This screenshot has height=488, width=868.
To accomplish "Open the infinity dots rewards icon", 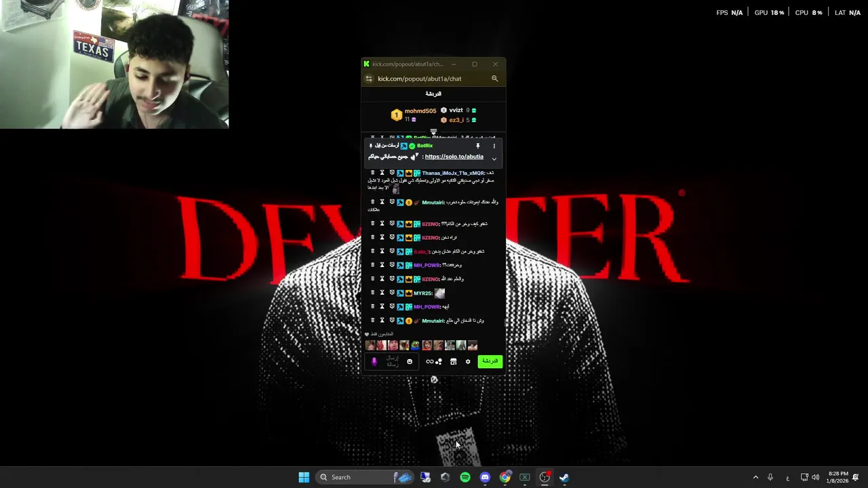I will tap(434, 362).
